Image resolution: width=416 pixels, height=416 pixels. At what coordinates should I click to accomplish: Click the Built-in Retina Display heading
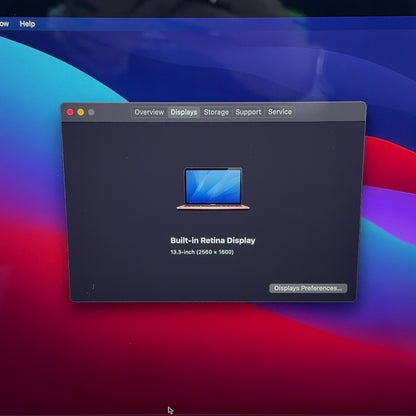click(x=213, y=240)
